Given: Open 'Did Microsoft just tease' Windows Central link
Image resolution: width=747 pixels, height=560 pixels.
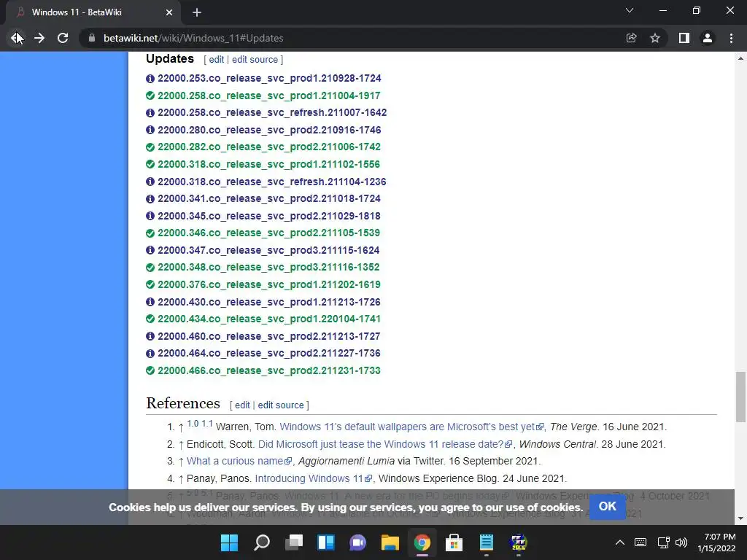Looking at the screenshot, I should click(x=385, y=444).
